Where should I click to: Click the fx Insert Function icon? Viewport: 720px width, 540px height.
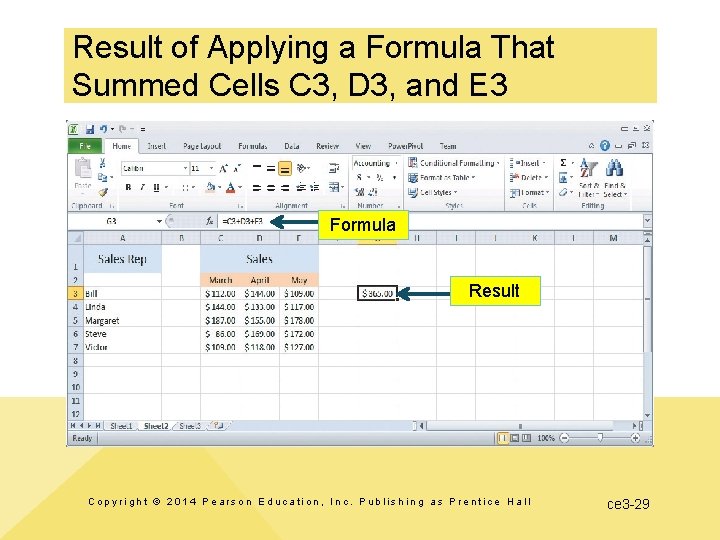(209, 221)
